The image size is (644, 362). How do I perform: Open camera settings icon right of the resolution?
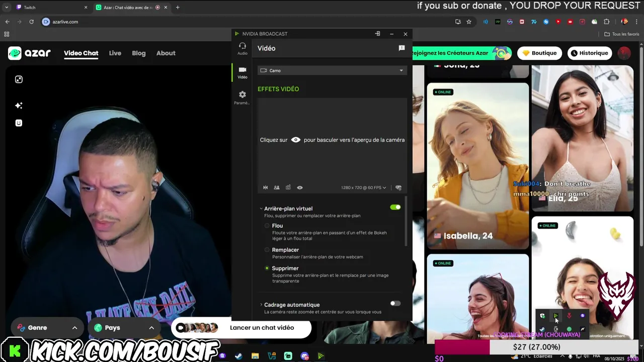click(x=398, y=188)
